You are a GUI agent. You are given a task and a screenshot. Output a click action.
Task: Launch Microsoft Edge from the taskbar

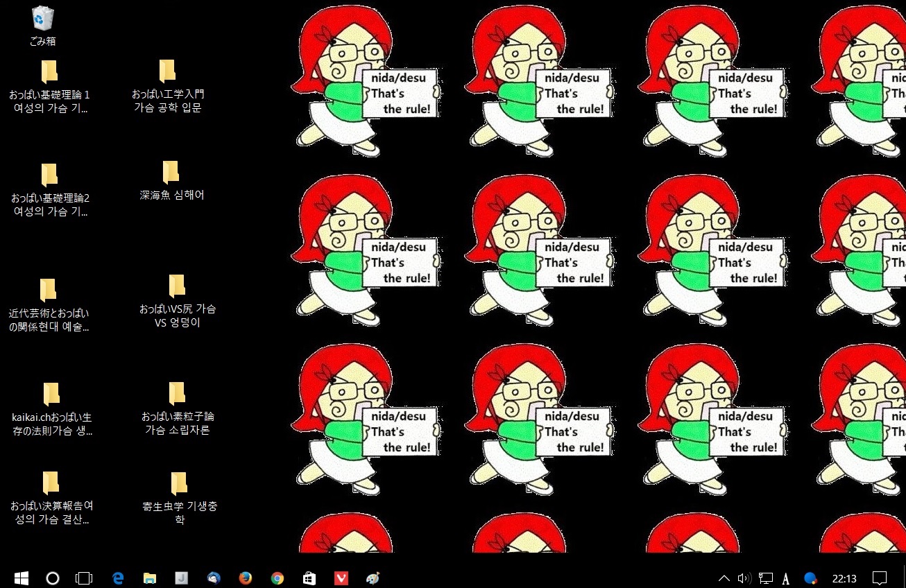tap(118, 578)
